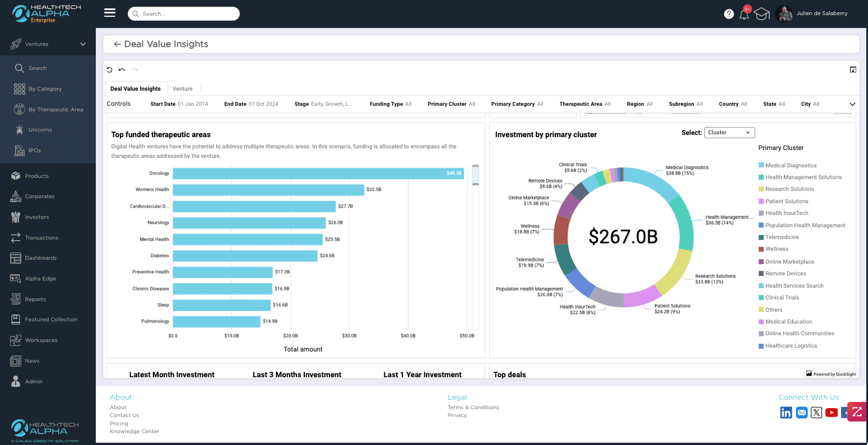The image size is (868, 445).
Task: Click the help question mark icon
Action: pos(728,14)
